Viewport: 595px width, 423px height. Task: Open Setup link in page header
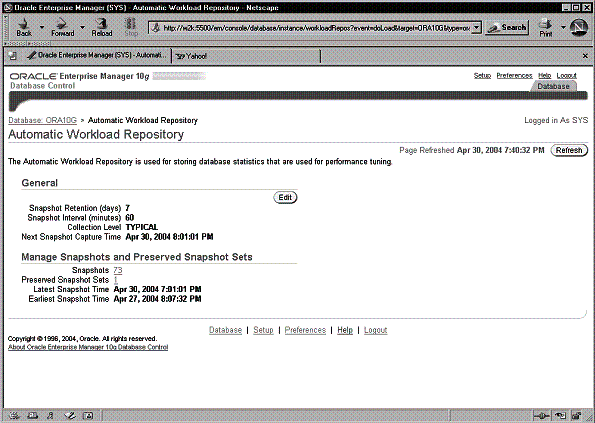point(482,75)
